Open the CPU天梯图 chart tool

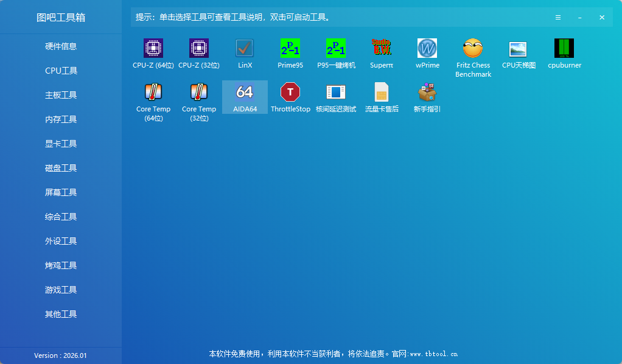(x=519, y=53)
